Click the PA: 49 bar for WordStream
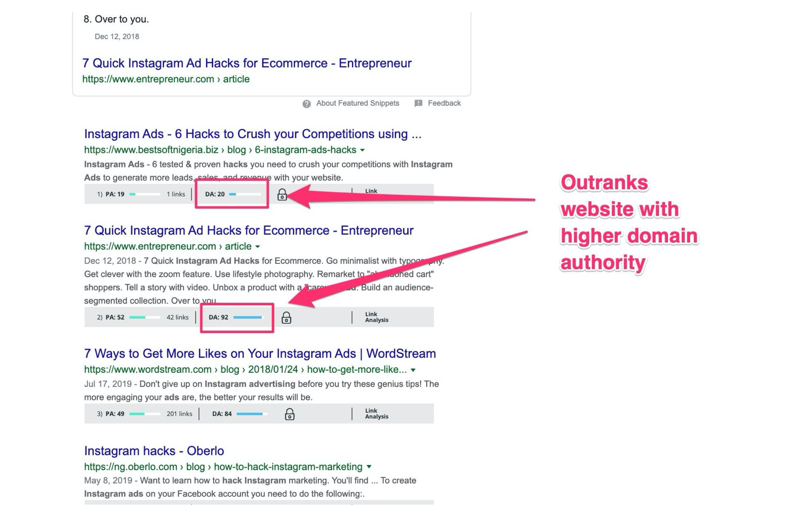Viewport: 812px width, 517px height. tap(145, 414)
